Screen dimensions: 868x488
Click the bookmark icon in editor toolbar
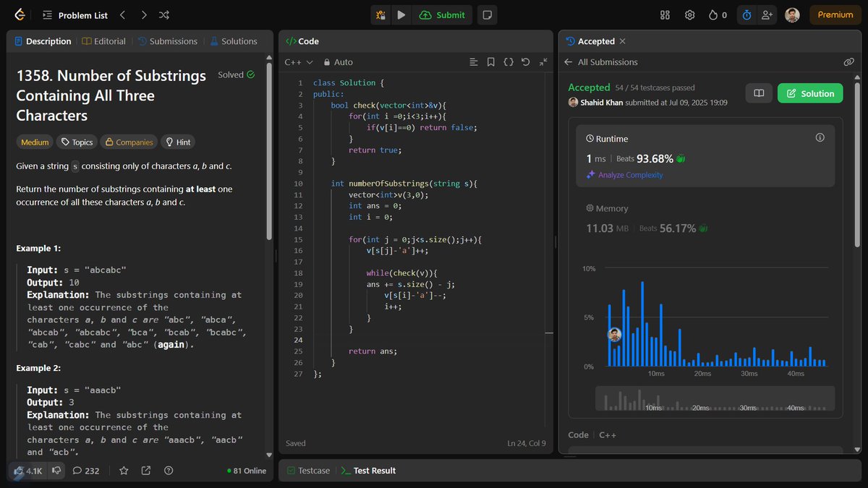click(491, 62)
